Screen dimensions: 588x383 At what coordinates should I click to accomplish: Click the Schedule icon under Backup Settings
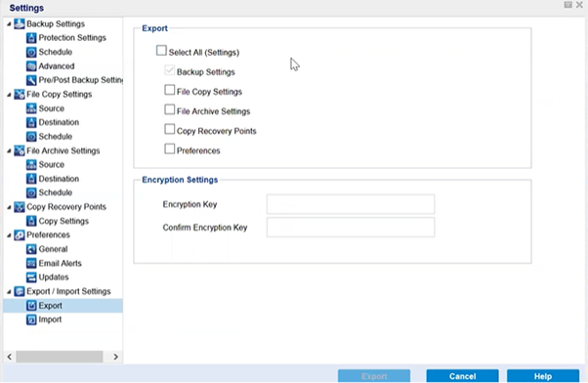tap(31, 52)
